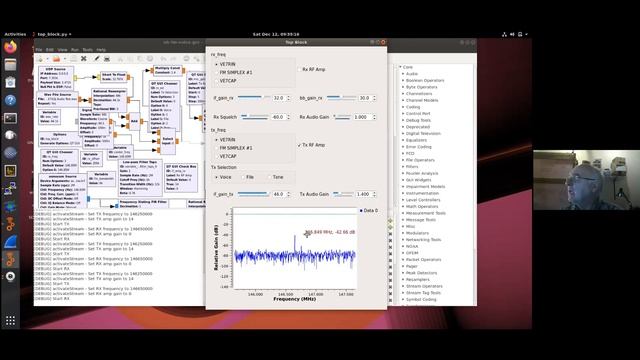
Task: Open the Edit menu in GRC
Action: [x=49, y=50]
